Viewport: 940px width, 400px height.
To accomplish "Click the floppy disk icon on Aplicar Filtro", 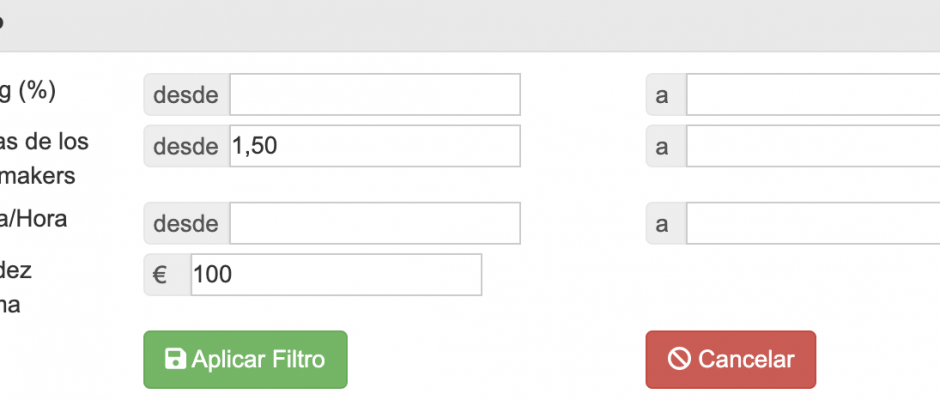I will click(175, 359).
